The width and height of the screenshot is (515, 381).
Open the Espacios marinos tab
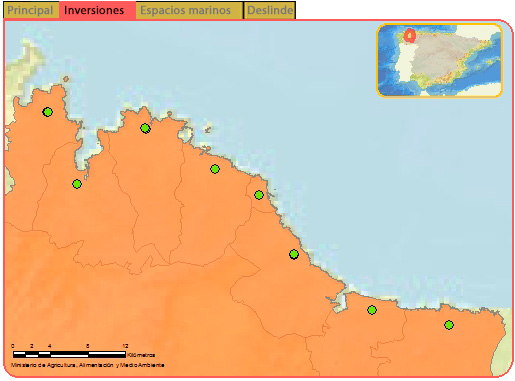tap(189, 10)
